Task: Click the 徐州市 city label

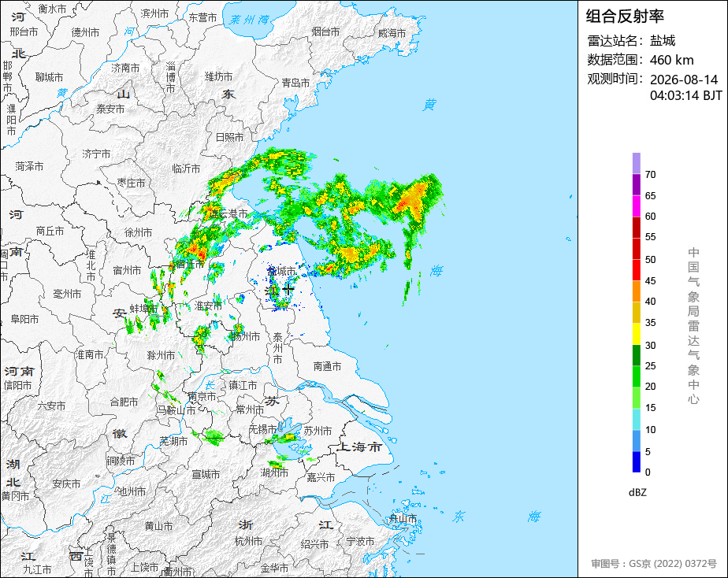Action: [139, 232]
